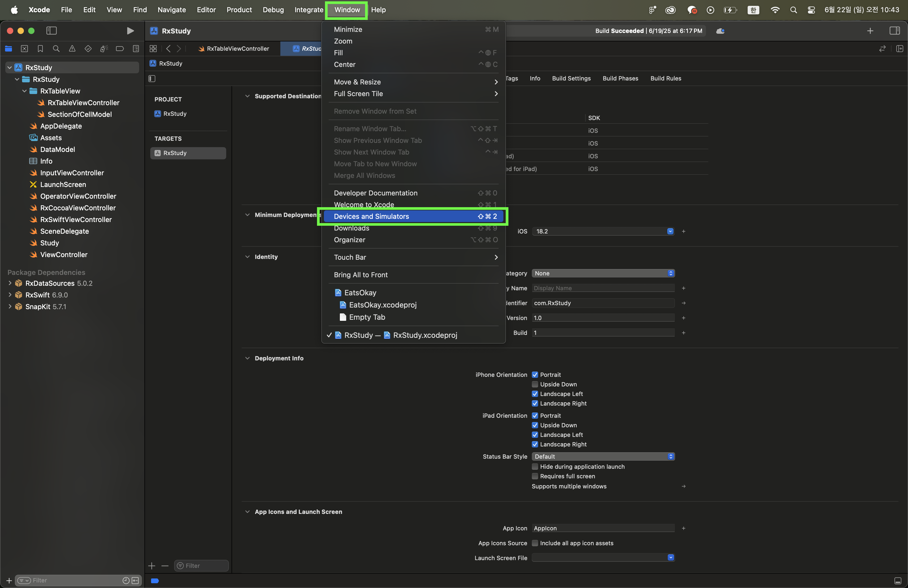Check Requires full screen option
908x588 pixels.
[535, 476]
